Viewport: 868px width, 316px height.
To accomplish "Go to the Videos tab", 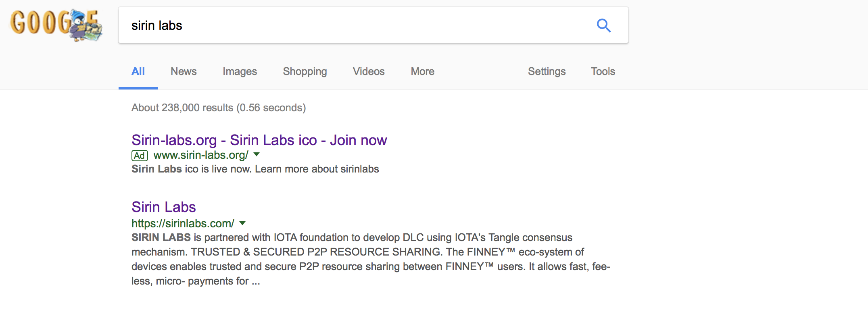I will [x=369, y=71].
